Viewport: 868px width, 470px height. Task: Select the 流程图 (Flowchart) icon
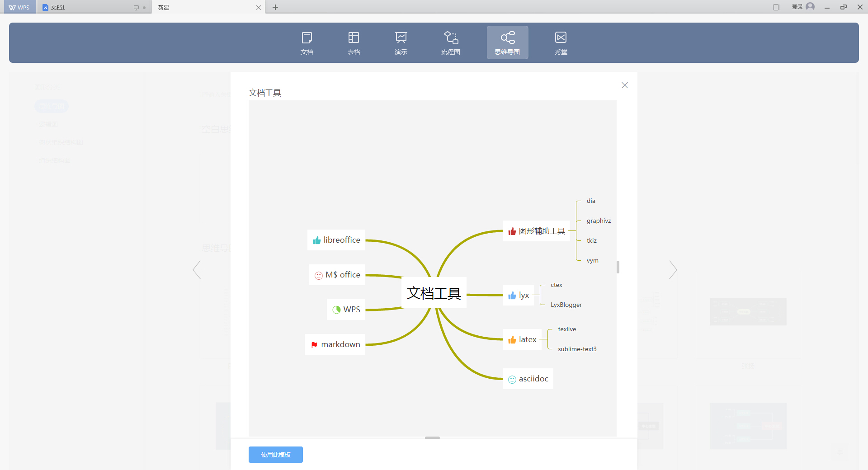[450, 42]
